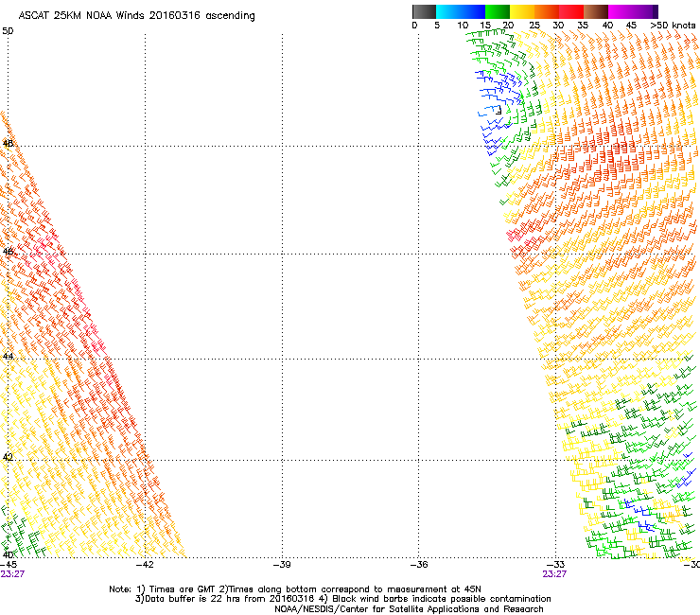Select the gray 0-5 knots legend swatch
700x615 pixels.
pos(424,11)
